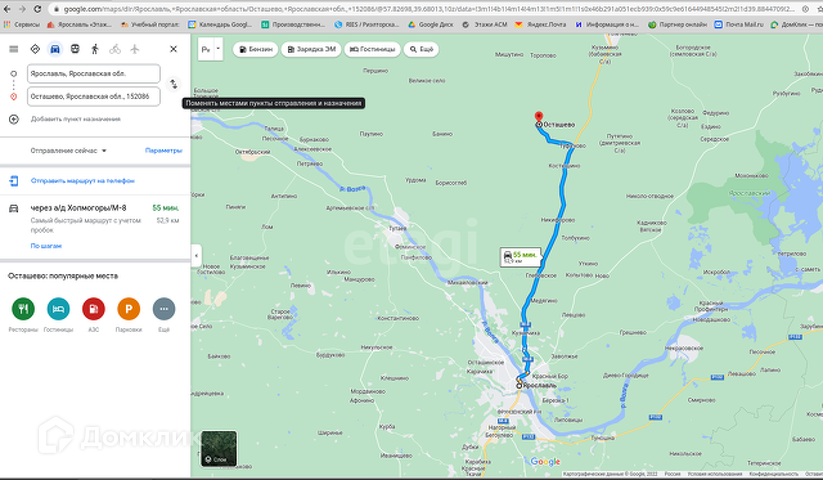
Task: Open map language/currency dropdown arrow
Action: [x=218, y=49]
